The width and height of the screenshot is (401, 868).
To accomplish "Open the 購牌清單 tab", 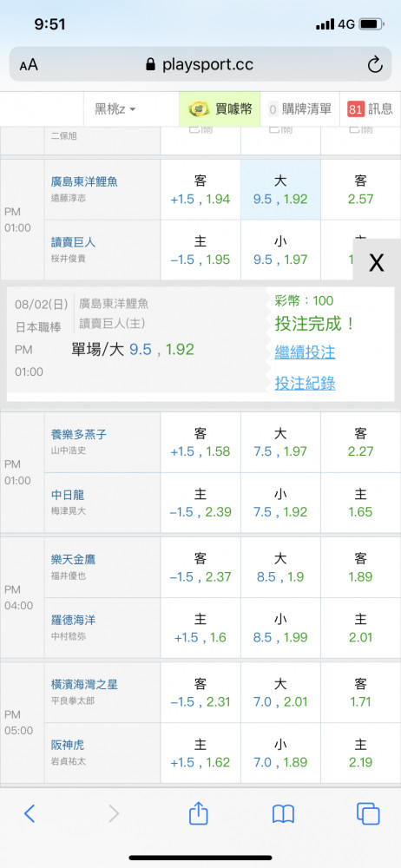I will 299,109.
